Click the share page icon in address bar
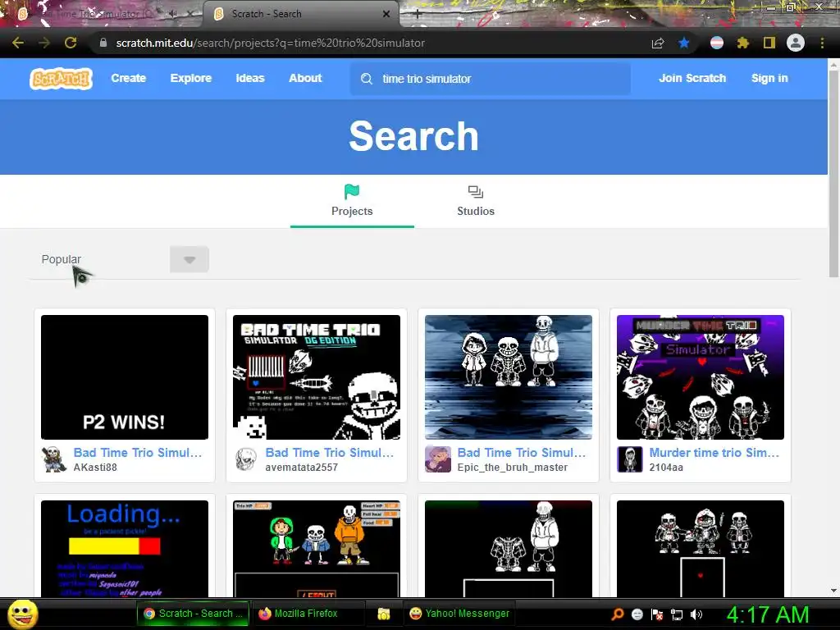840x630 pixels. [x=658, y=43]
